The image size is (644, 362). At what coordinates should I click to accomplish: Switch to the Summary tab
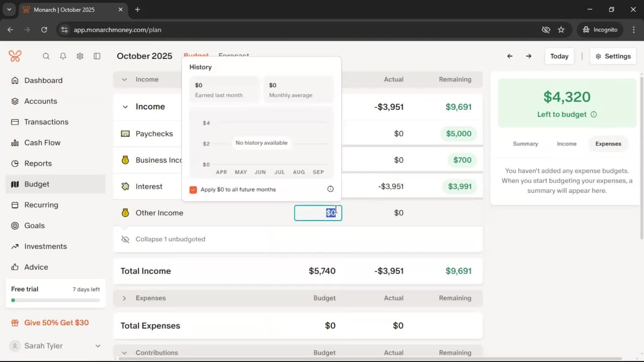[525, 144]
